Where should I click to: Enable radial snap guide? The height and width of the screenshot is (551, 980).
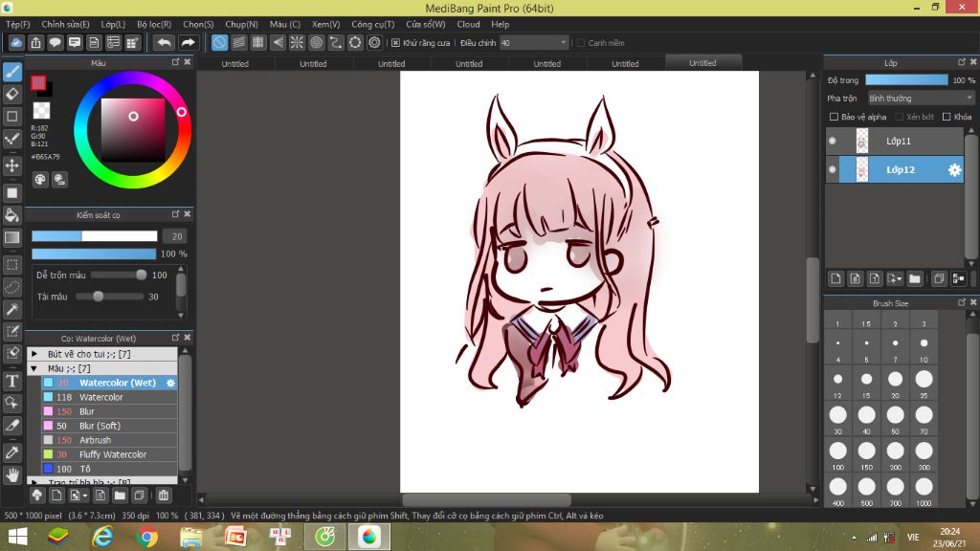point(297,42)
